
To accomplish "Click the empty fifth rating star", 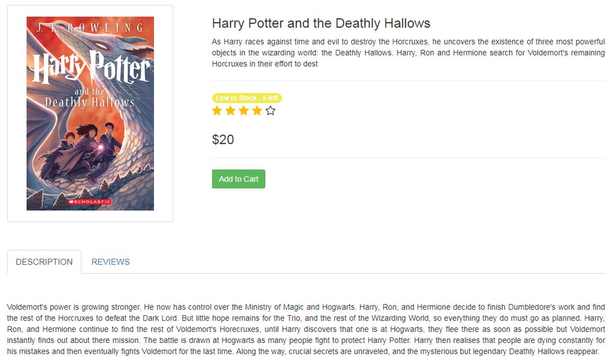I will 271,111.
